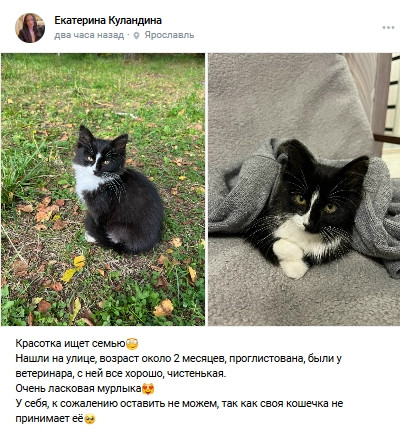Open the post options three-dots menu
The width and height of the screenshot is (400, 434).
(x=388, y=28)
